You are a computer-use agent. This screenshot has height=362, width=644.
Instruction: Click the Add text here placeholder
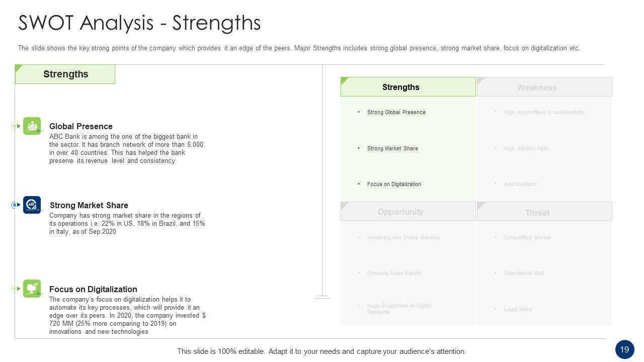[x=520, y=184]
